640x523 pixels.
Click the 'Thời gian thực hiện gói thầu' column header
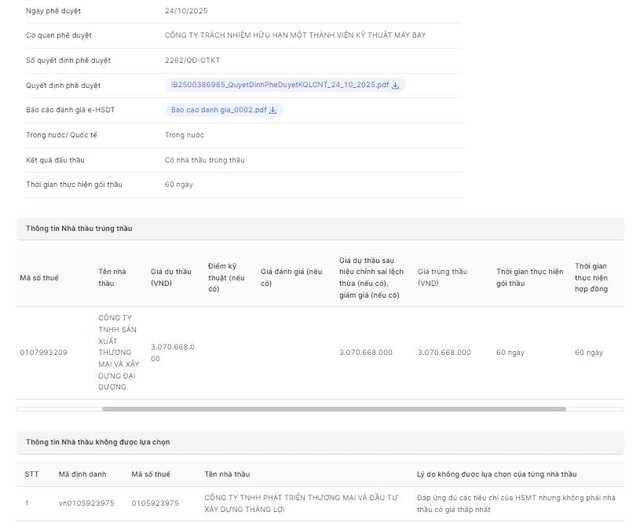(x=529, y=277)
